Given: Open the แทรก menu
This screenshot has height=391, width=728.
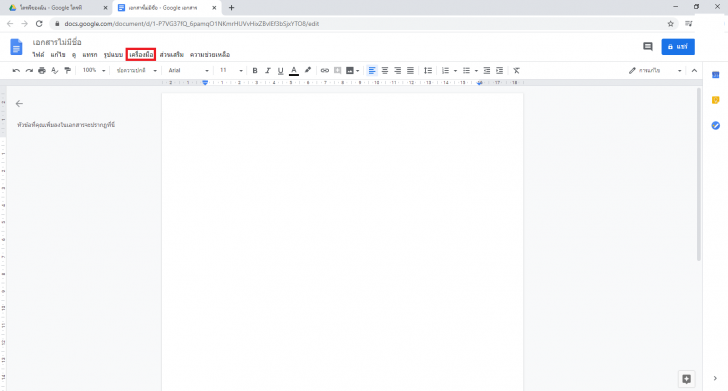Looking at the screenshot, I should [90, 55].
